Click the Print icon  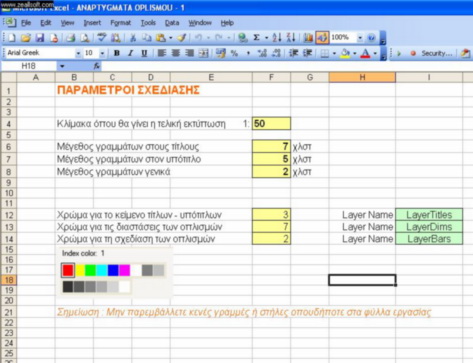(x=70, y=38)
